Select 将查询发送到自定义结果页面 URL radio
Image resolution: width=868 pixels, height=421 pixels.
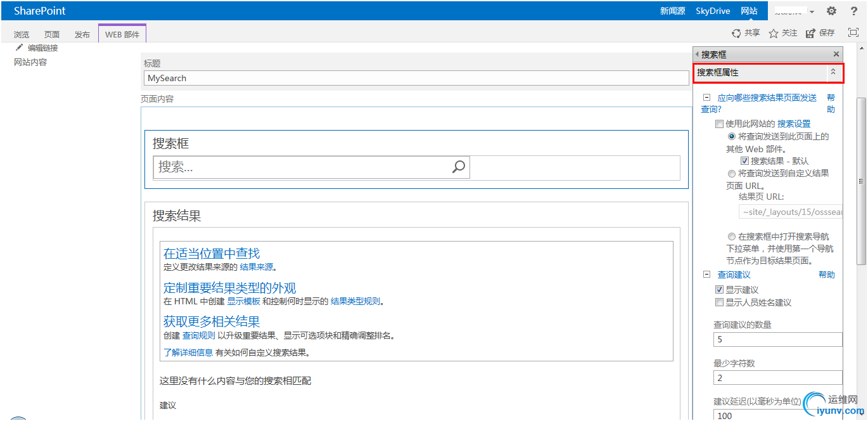[732, 173]
